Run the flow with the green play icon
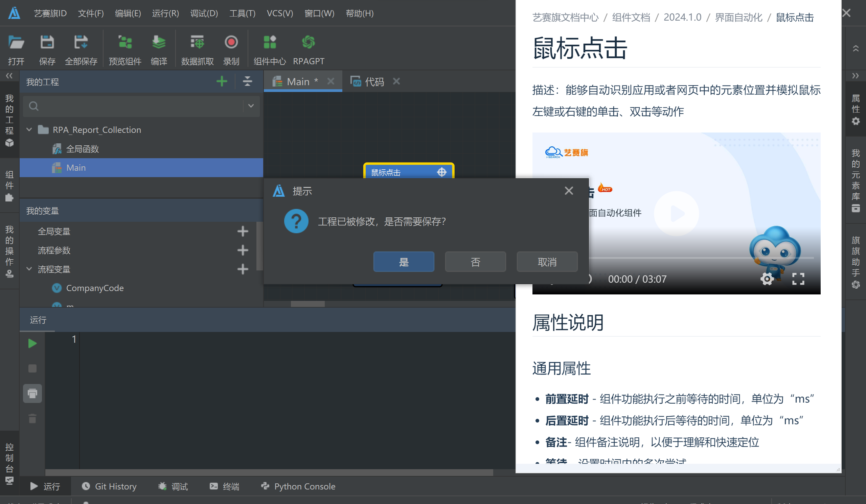Image resolution: width=866 pixels, height=504 pixels. click(32, 343)
